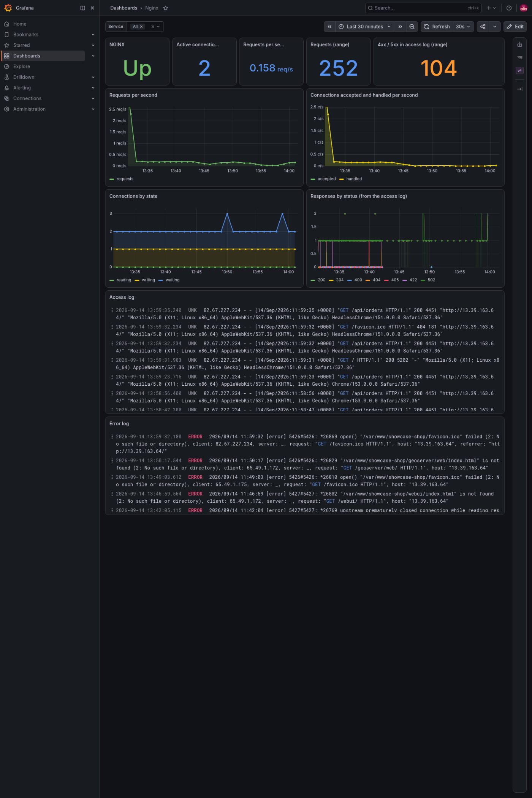Viewport: 532px width, 798px height.
Task: Open share options dropdown arrow
Action: coord(495,27)
